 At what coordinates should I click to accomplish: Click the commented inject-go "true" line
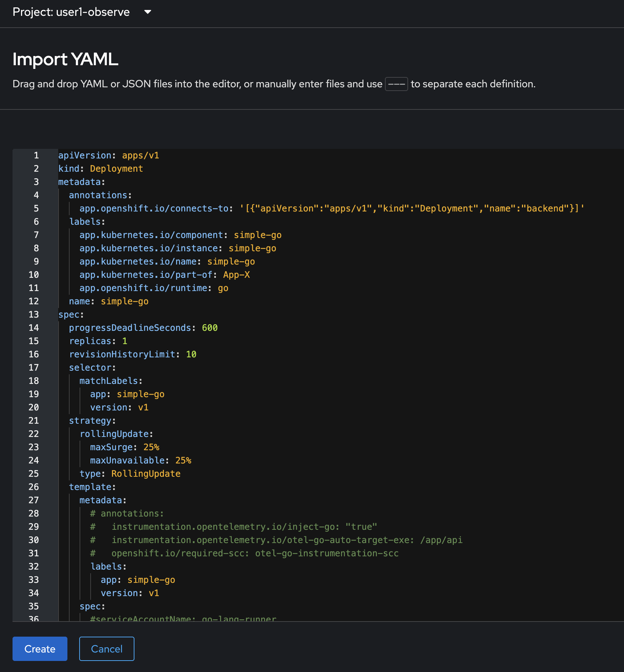tap(234, 527)
